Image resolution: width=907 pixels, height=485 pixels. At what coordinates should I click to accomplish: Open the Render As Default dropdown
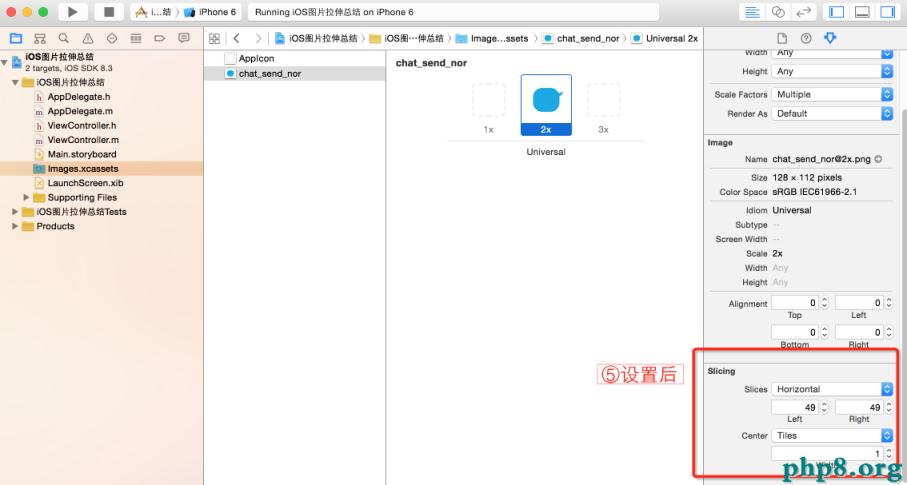pyautogui.click(x=832, y=114)
